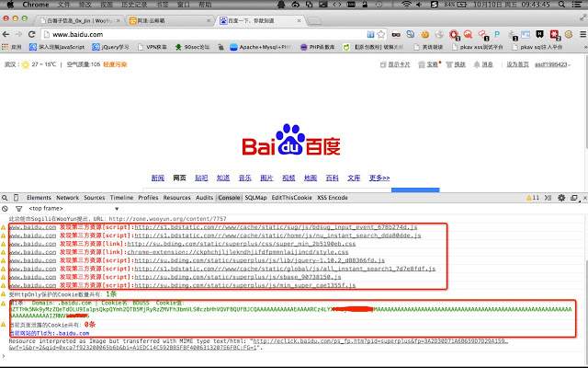This screenshot has width=588, height=368.
Task: Reload the Baidu page
Action: pyautogui.click(x=32, y=34)
